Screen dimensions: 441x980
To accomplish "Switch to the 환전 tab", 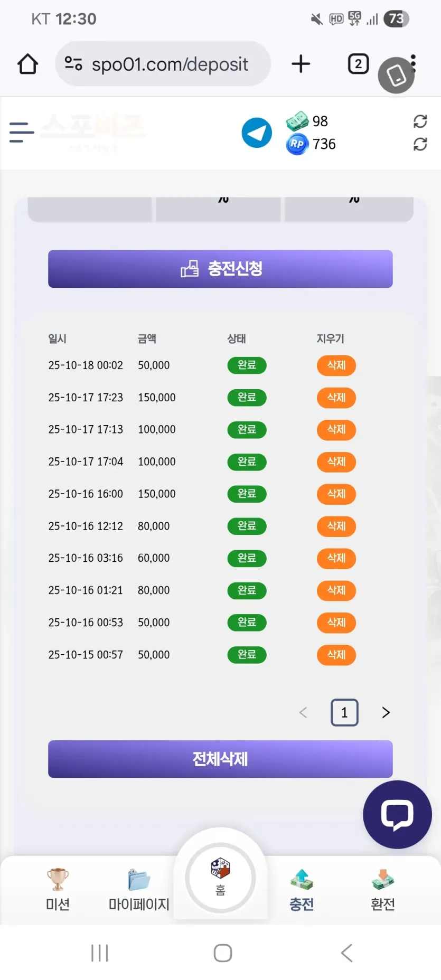I will [x=383, y=890].
